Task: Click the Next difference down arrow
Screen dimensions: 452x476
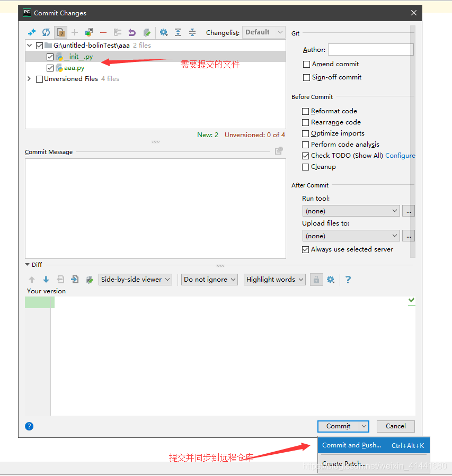Action: [x=46, y=280]
